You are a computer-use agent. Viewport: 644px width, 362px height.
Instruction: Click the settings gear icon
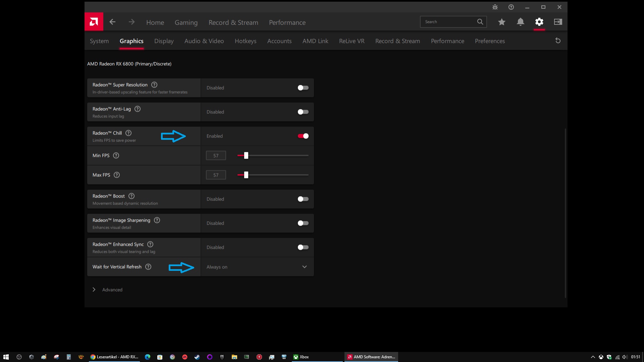click(539, 22)
